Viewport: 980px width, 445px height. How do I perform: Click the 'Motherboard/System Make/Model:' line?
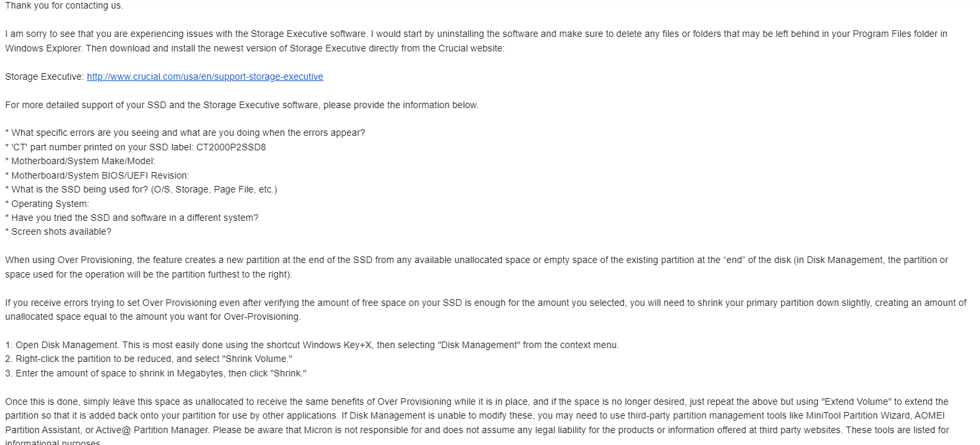80,161
